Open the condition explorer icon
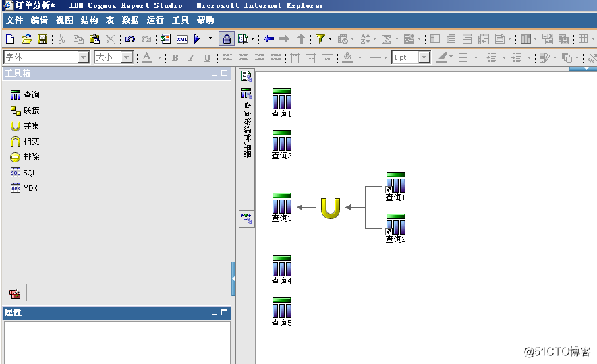Screen dimensions: 597x364 pos(246,218)
